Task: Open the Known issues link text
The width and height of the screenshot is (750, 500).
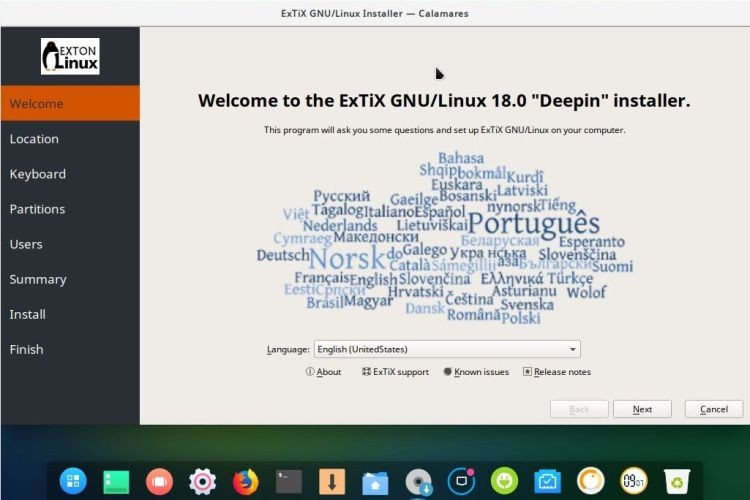Action: pyautogui.click(x=482, y=372)
